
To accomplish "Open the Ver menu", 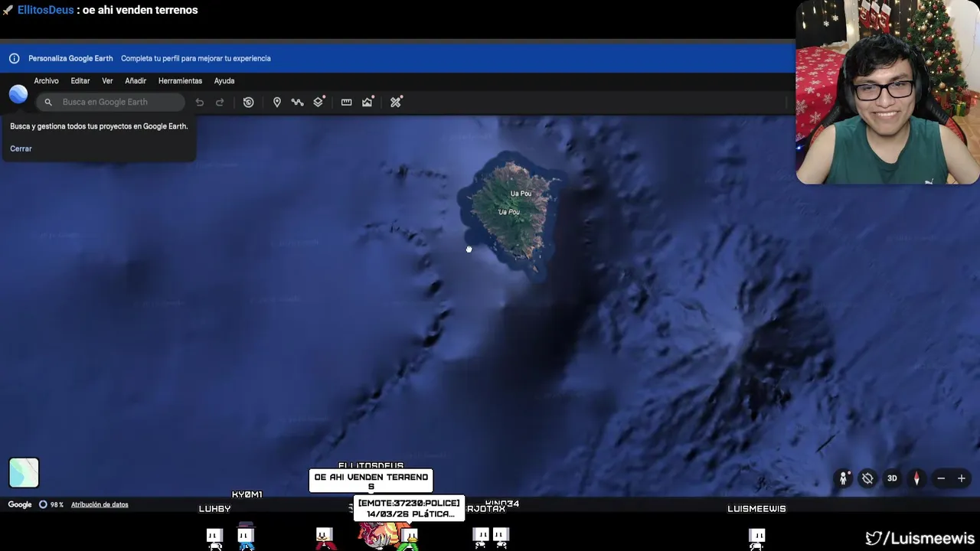I will point(107,80).
